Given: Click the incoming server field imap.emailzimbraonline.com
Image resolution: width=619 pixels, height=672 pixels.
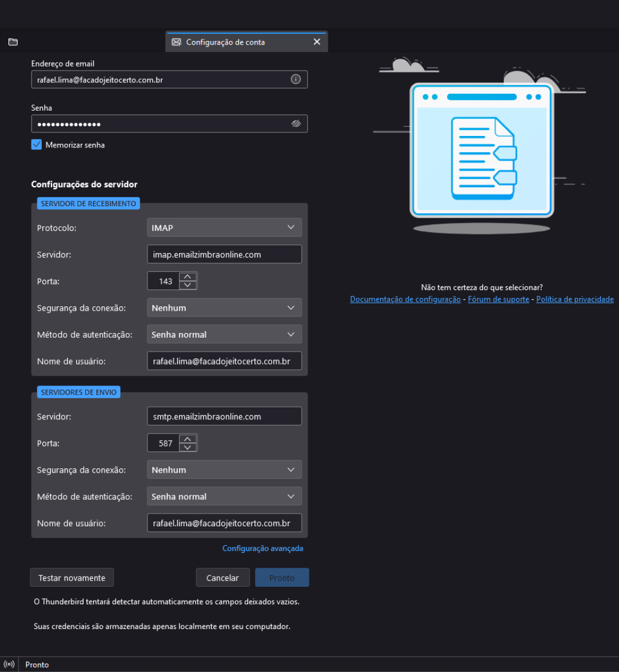Looking at the screenshot, I should click(224, 254).
